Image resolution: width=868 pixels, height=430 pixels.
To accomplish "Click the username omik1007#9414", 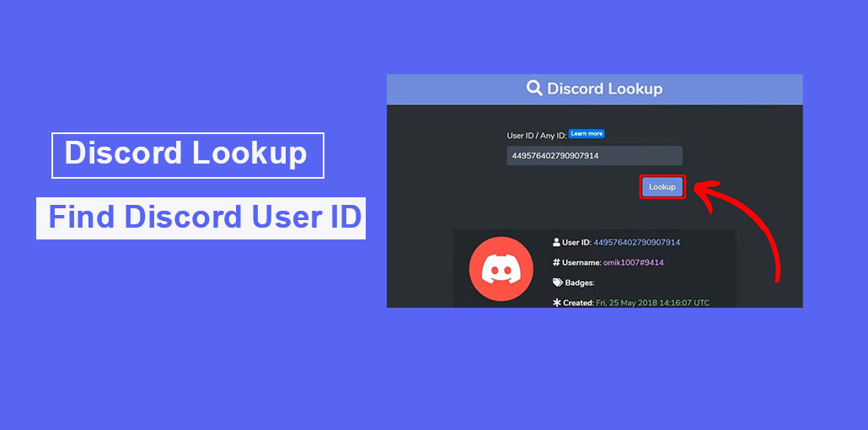I will click(634, 262).
